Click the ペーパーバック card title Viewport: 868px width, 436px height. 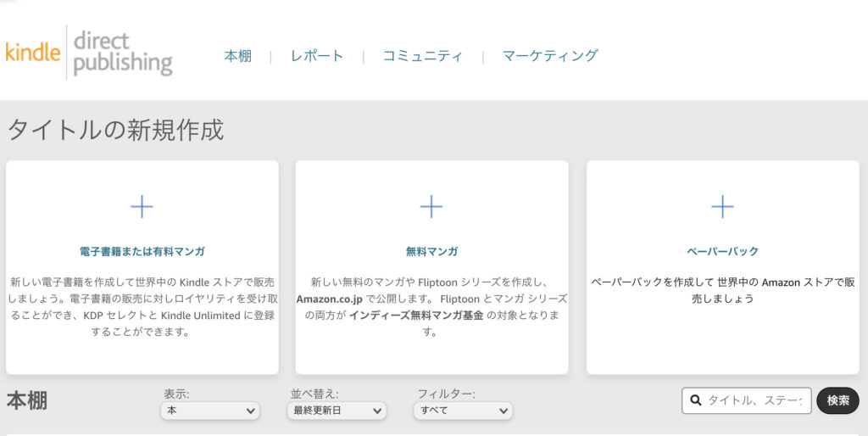[722, 252]
